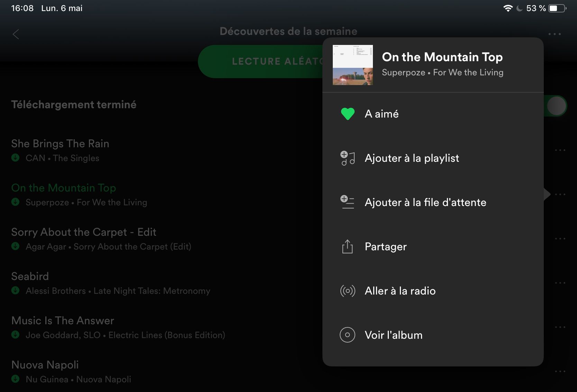Open the Aller à la radio icon
Screen dimensions: 577x392
[347, 291]
